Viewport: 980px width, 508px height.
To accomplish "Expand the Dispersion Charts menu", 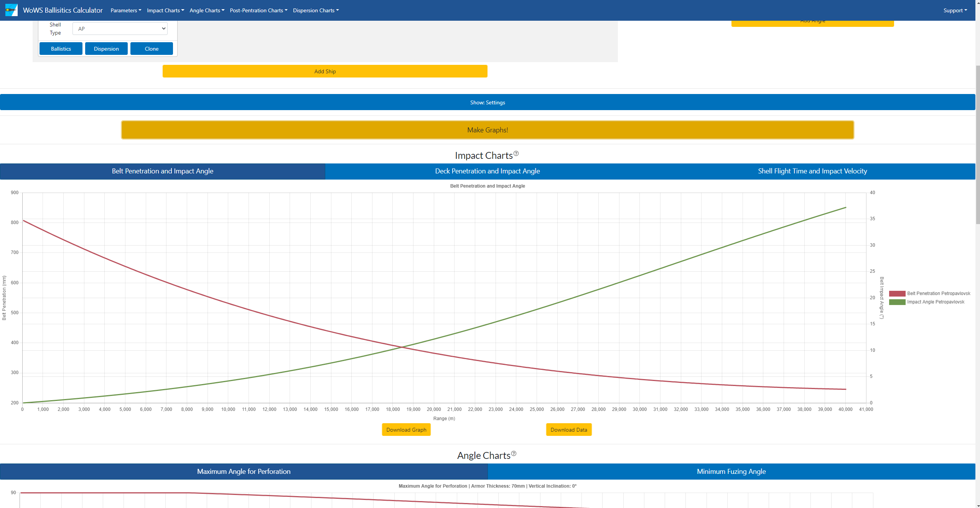I will (316, 10).
